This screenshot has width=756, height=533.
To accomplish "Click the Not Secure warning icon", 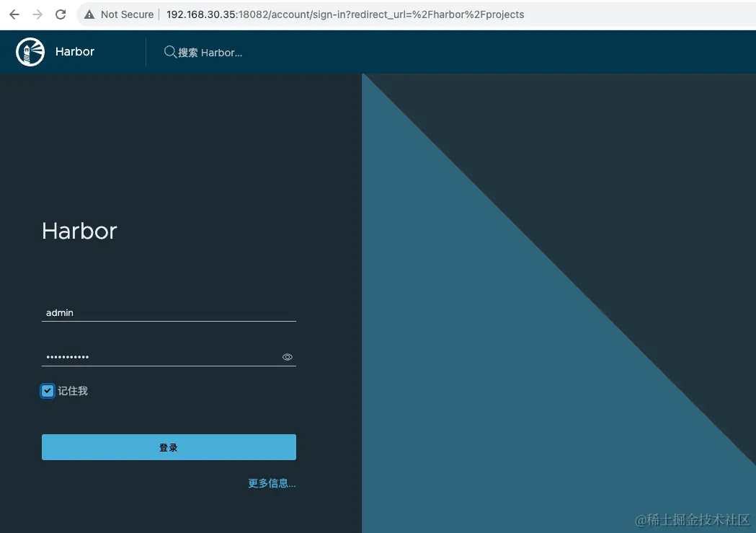I will coord(89,14).
